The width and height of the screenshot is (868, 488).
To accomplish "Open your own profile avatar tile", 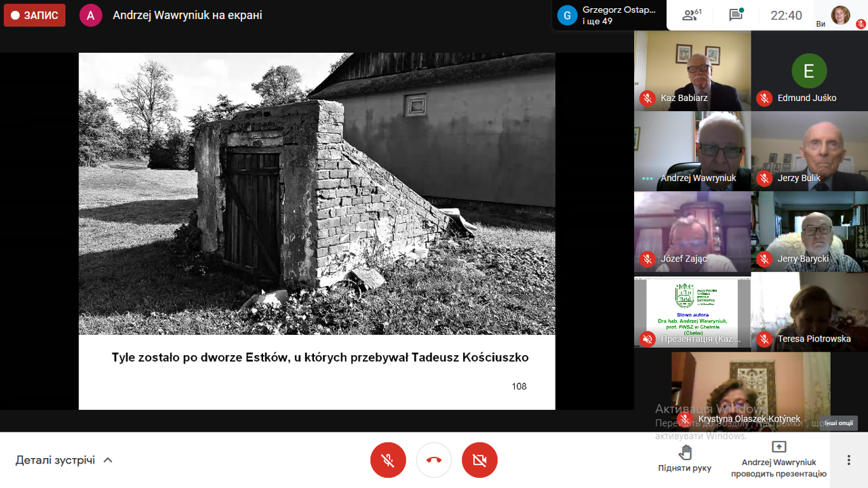I will 840,15.
